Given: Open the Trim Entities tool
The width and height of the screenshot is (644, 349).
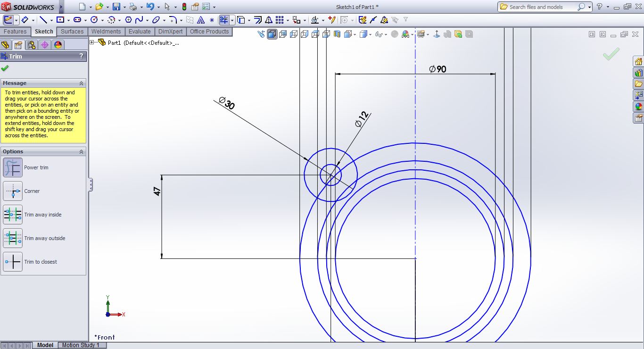Looking at the screenshot, I should click(225, 19).
